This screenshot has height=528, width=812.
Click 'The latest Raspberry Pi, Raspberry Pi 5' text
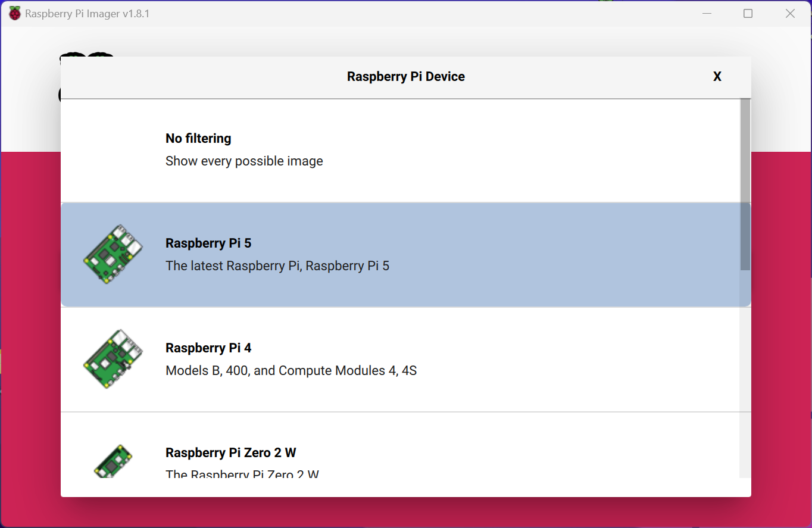(277, 265)
